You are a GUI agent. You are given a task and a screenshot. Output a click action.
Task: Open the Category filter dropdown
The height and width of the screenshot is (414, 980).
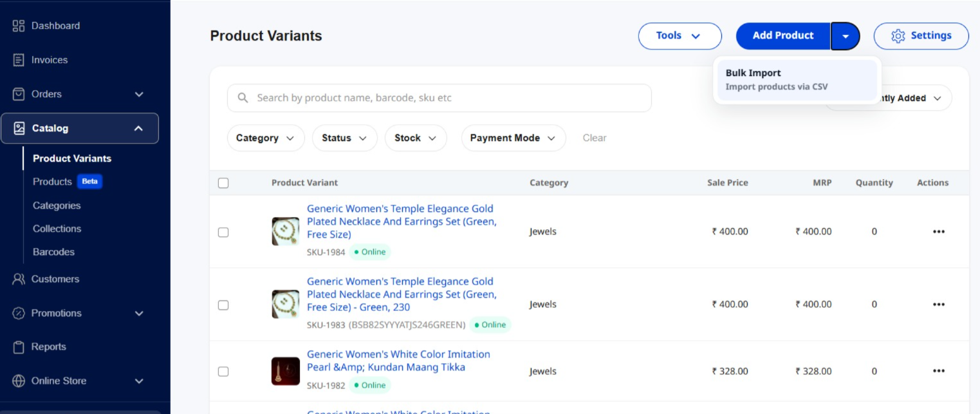tap(265, 138)
